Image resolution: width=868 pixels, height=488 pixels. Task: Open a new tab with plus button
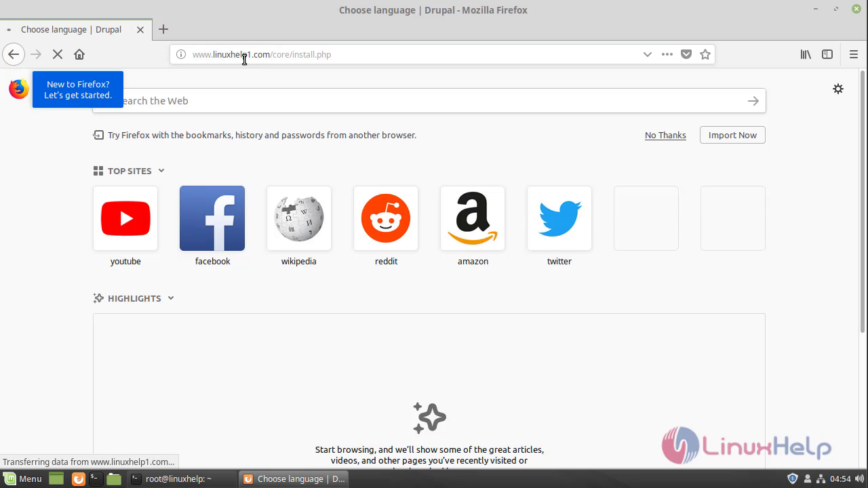coord(163,29)
